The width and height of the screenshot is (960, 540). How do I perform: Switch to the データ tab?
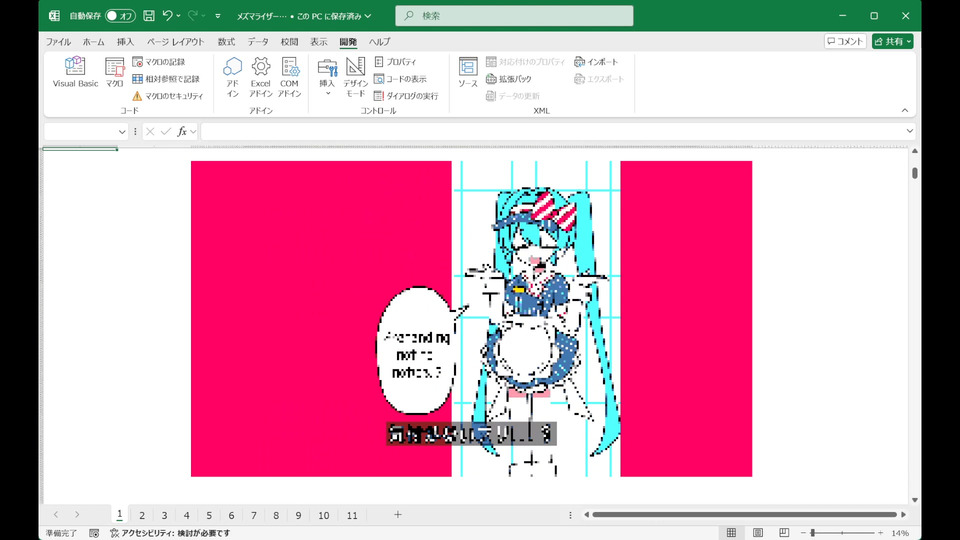point(258,42)
